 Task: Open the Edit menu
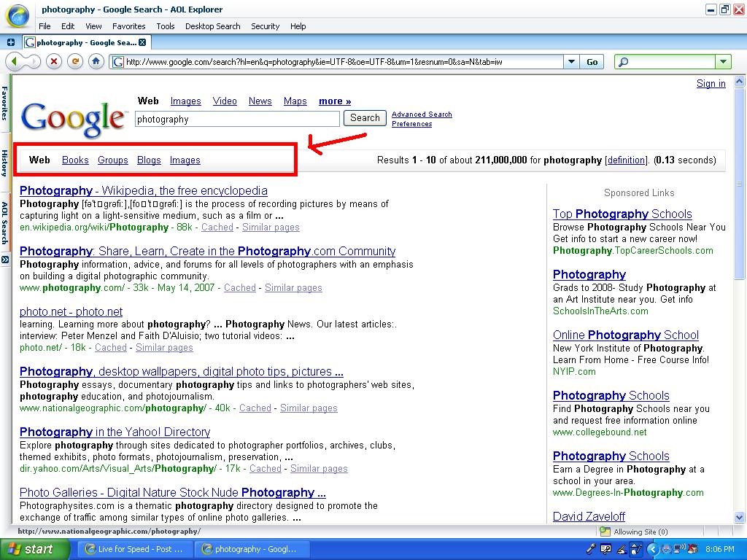tap(68, 26)
